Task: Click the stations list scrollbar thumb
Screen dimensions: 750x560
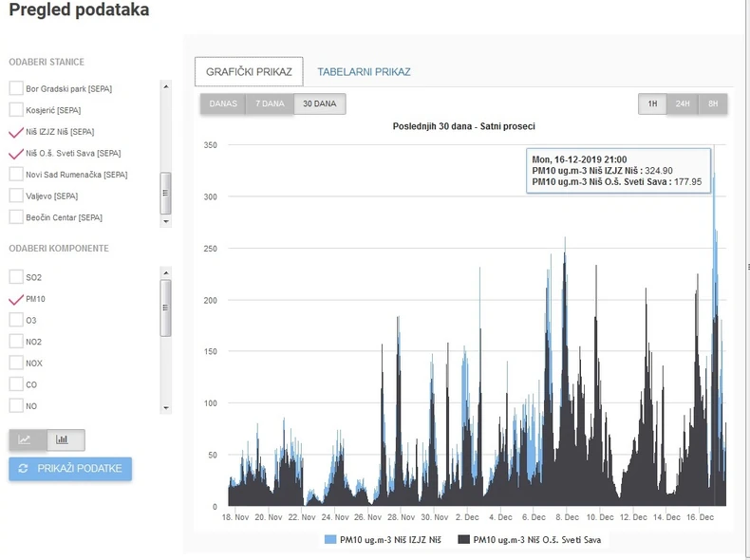Action: click(x=166, y=193)
